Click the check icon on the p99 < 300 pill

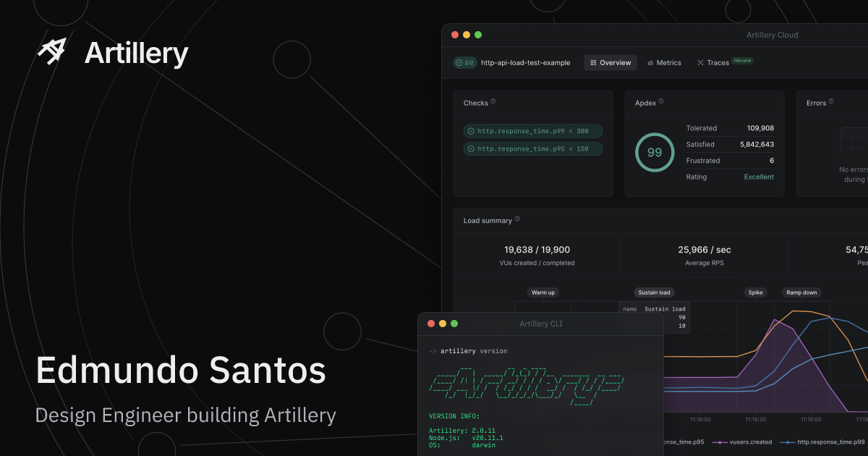point(471,131)
